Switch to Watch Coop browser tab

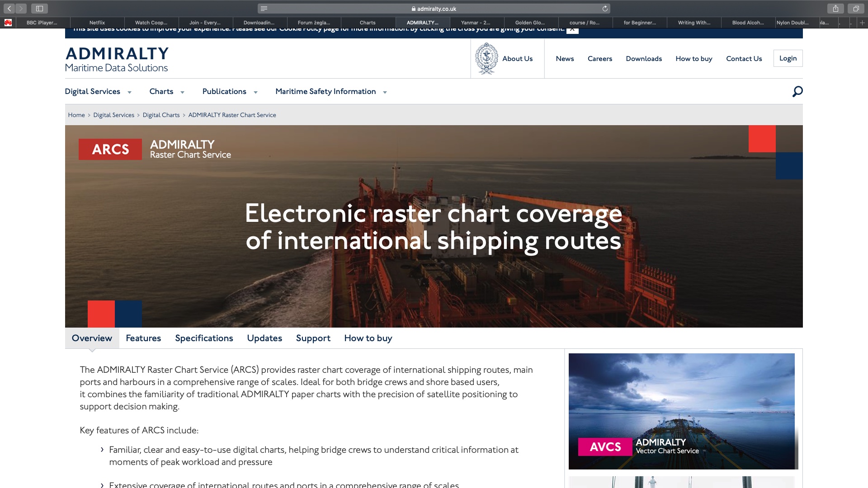(x=151, y=23)
